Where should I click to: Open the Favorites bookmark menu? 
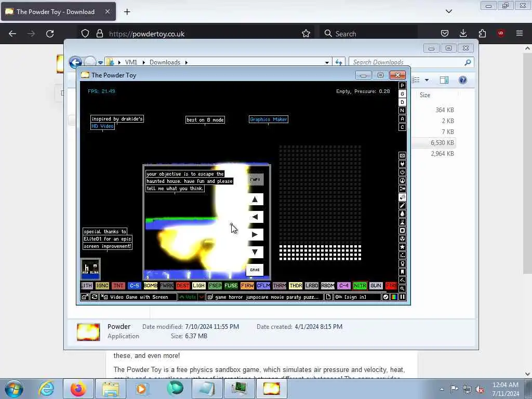pos(402,272)
